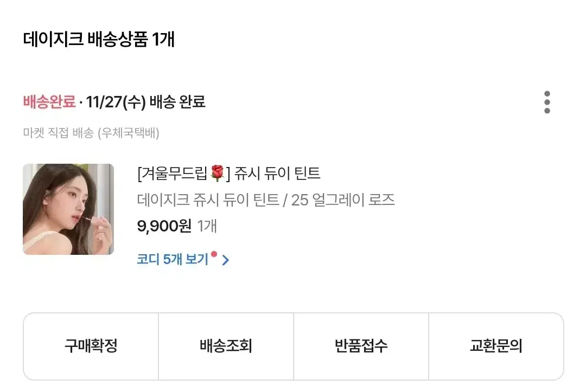586x392 pixels.
Task: Tap the red notification dot beside 코디 5개 보기
Action: (x=214, y=254)
